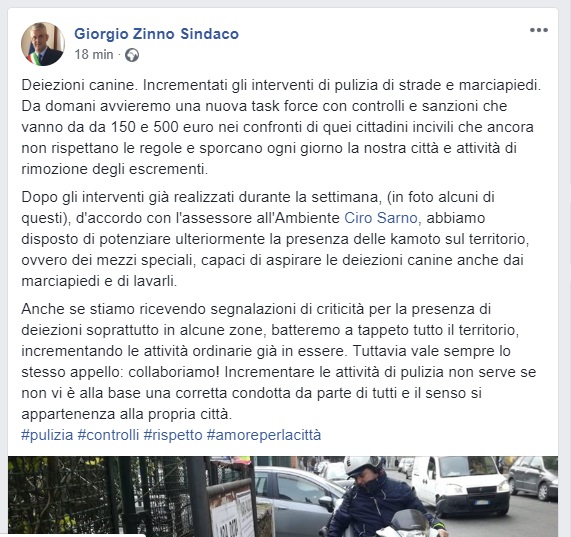Click the first paragraph about Deiezioni canine
Viewport: 571px width, 537px height.
[281, 127]
